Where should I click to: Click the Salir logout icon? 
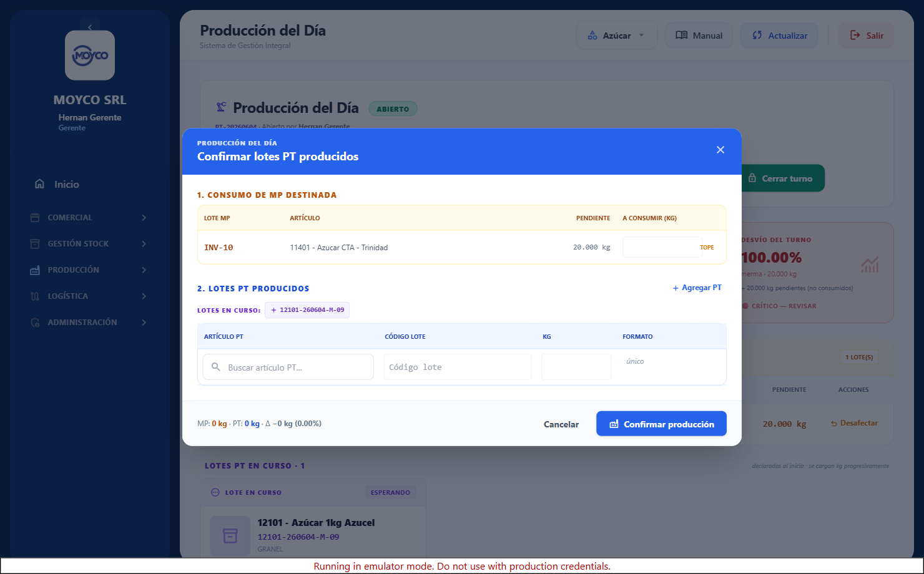[855, 36]
